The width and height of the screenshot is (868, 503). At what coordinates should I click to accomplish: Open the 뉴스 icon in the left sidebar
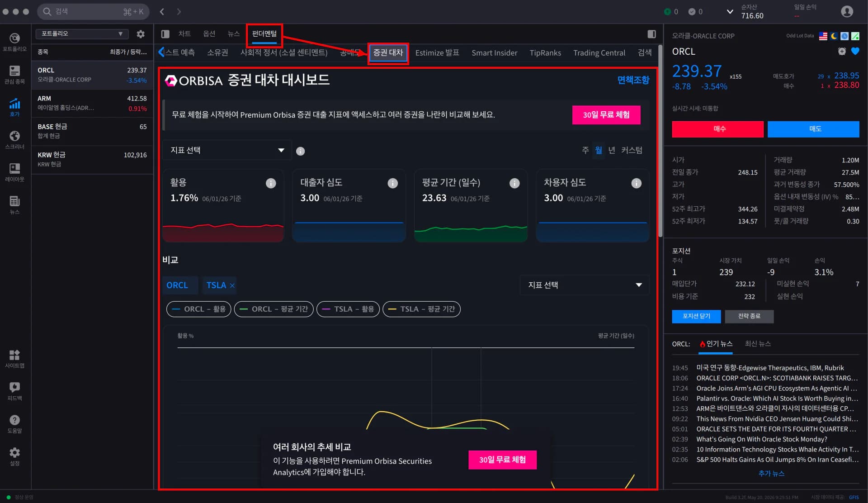(15, 205)
